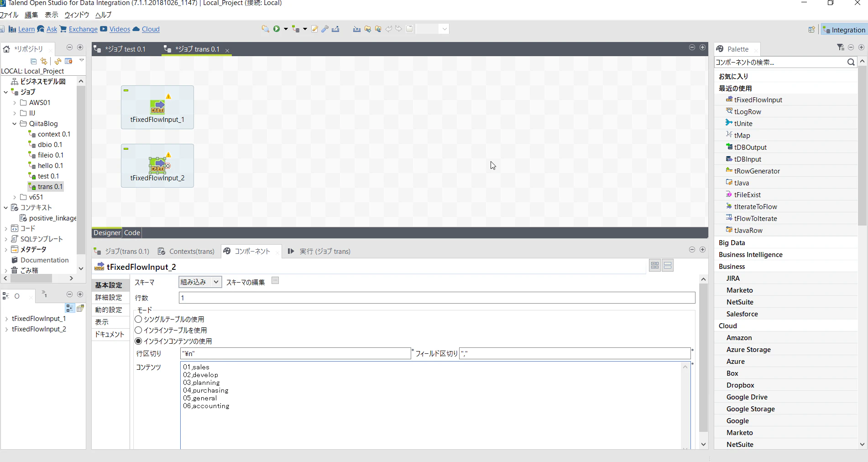This screenshot has width=868, height=462.
Task: Select inline table mode radio button
Action: coord(138,330)
